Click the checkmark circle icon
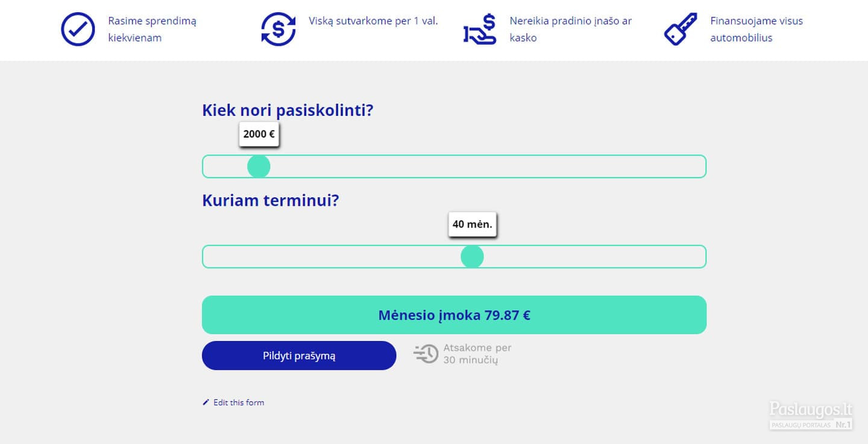 78,29
